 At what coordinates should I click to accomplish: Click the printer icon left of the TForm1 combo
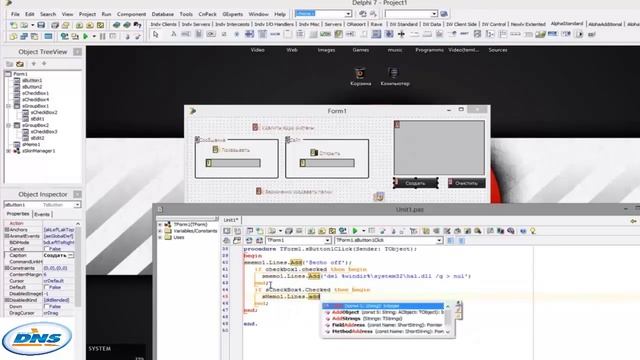[227, 240]
